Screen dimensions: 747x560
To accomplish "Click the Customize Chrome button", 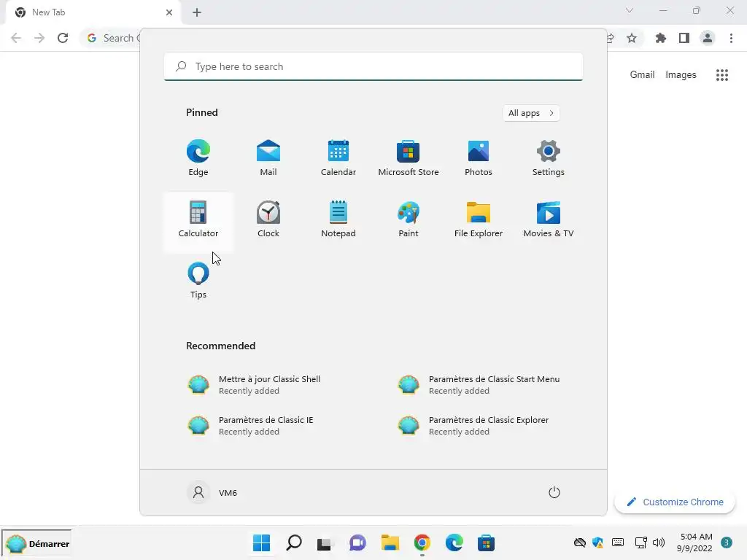I will coord(675,502).
